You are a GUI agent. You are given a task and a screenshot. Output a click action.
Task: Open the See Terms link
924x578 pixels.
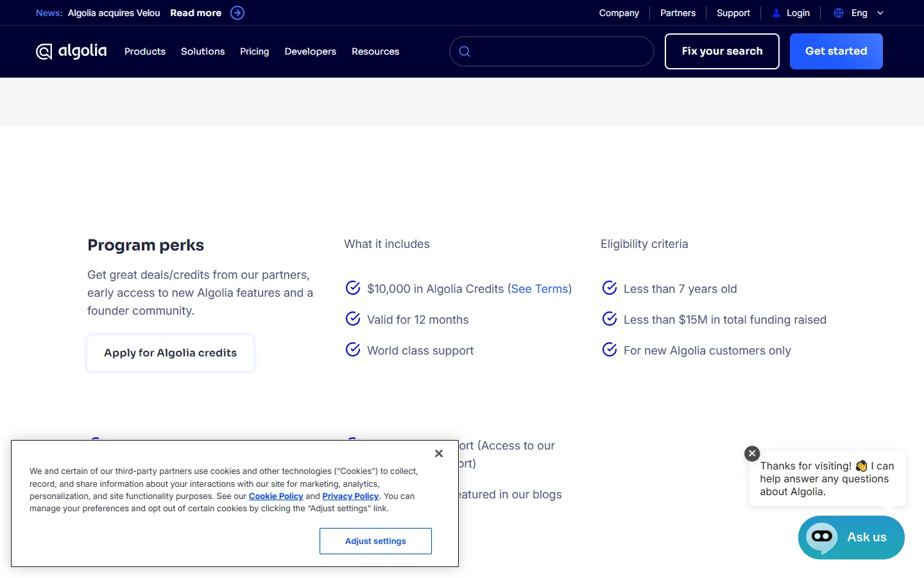tap(540, 289)
